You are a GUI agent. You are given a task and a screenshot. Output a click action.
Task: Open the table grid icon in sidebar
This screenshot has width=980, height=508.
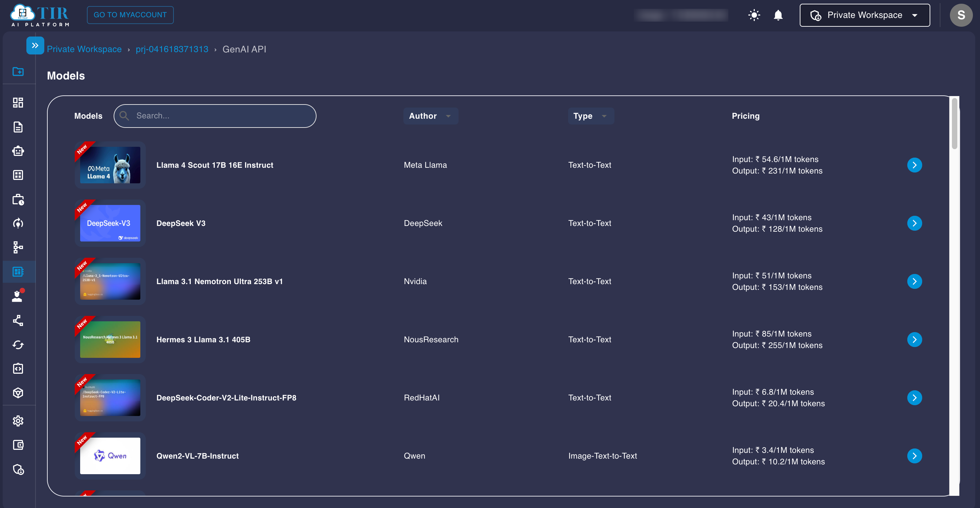click(18, 175)
